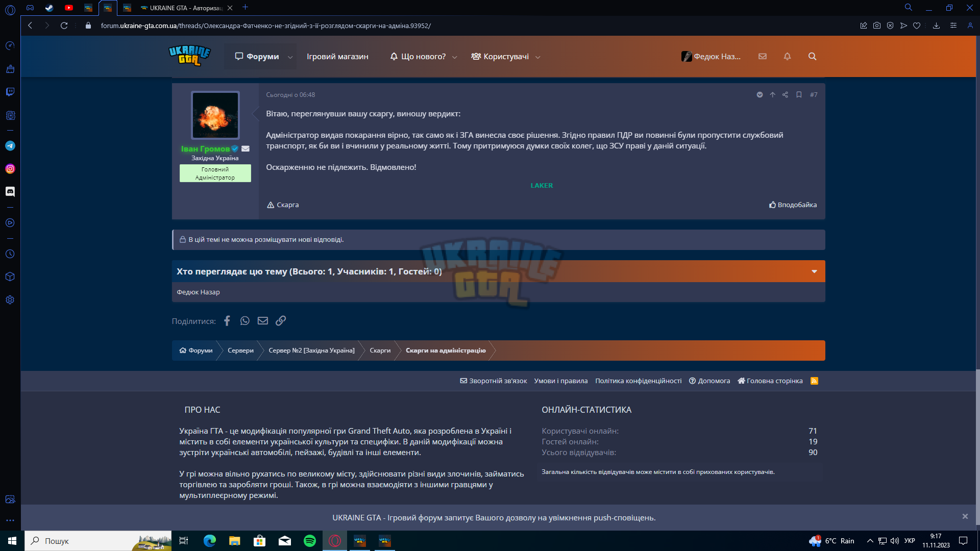This screenshot has width=980, height=551.
Task: Open Instagram in the Opera sidebar
Action: [10, 169]
